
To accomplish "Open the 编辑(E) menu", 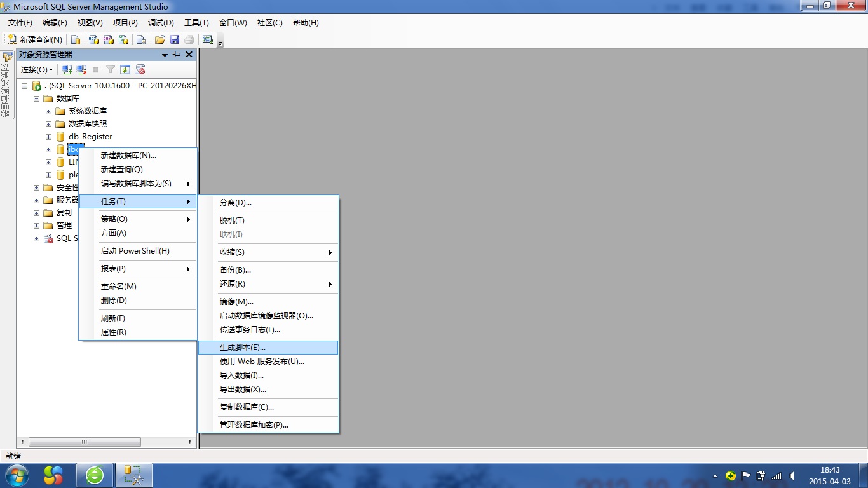I will coord(55,23).
